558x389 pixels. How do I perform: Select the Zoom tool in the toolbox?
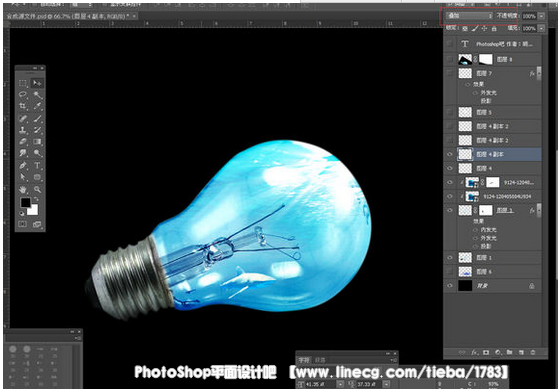[x=37, y=189]
